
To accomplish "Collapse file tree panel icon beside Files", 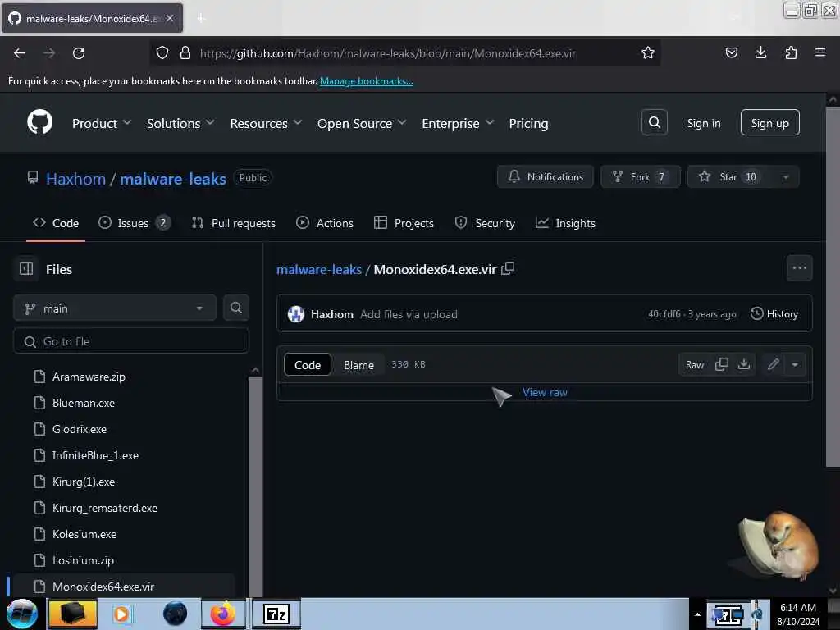I will point(26,268).
